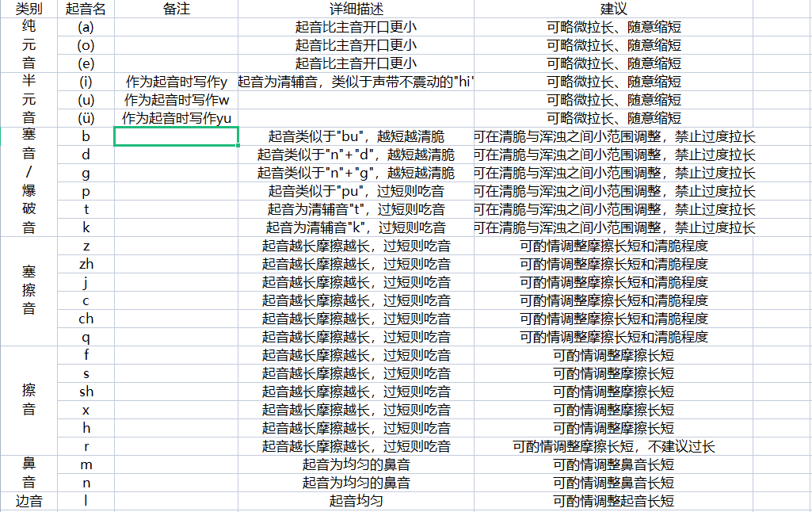Select 起音比主音开口更小 in the (a) row

(356, 27)
